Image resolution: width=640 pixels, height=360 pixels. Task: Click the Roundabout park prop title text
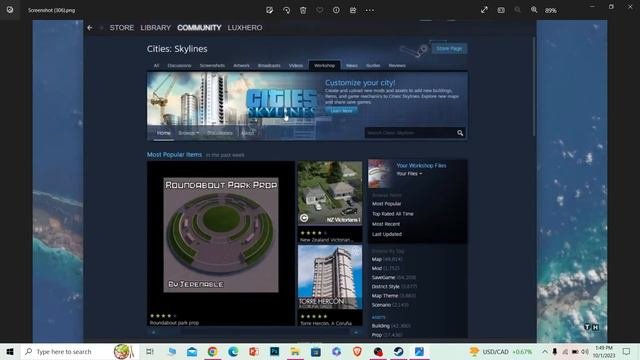pos(174,323)
